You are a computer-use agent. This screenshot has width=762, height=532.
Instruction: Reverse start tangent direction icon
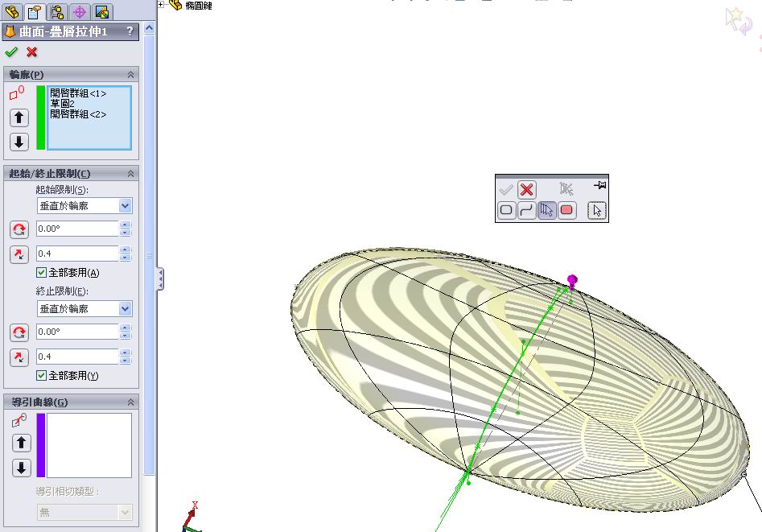pyautogui.click(x=19, y=254)
